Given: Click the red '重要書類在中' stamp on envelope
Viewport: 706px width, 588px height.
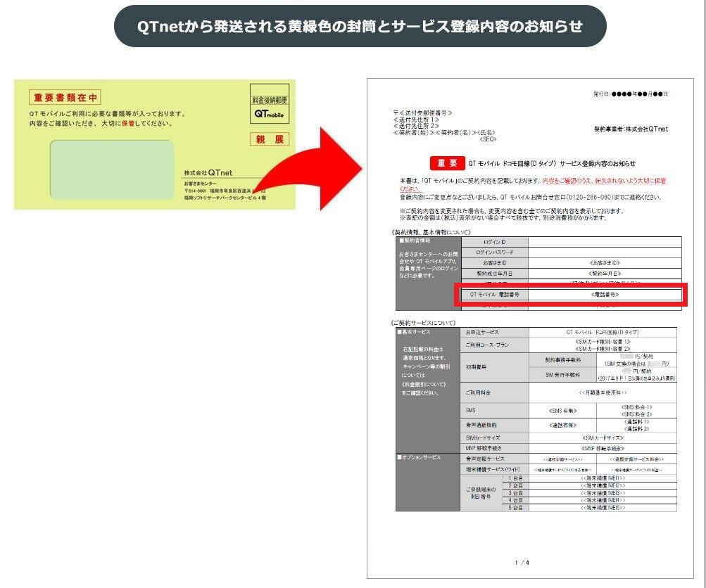Looking at the screenshot, I should tap(65, 97).
